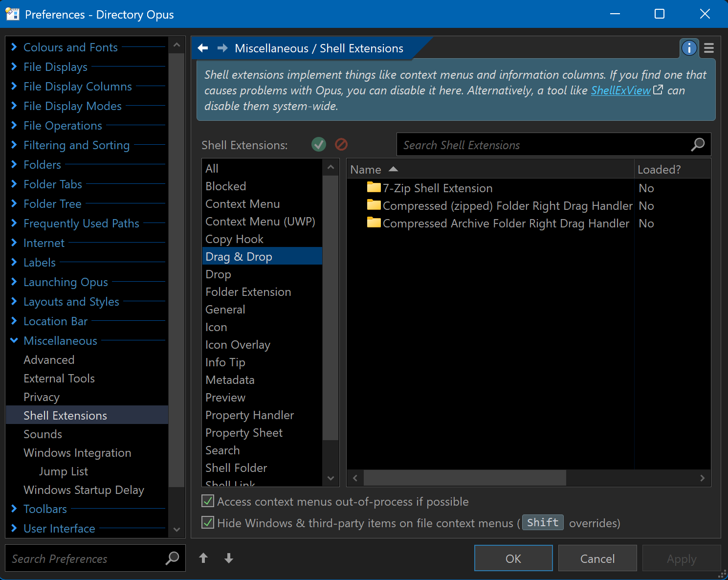The height and width of the screenshot is (580, 728).
Task: Select the Context Menu (UWP) category
Action: tap(262, 222)
